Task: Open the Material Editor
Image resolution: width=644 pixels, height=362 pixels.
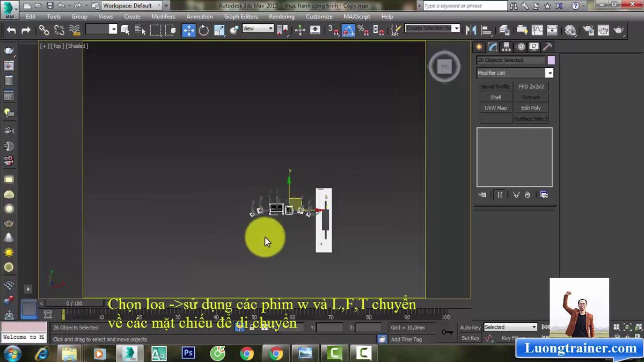Action: pyautogui.click(x=570, y=30)
